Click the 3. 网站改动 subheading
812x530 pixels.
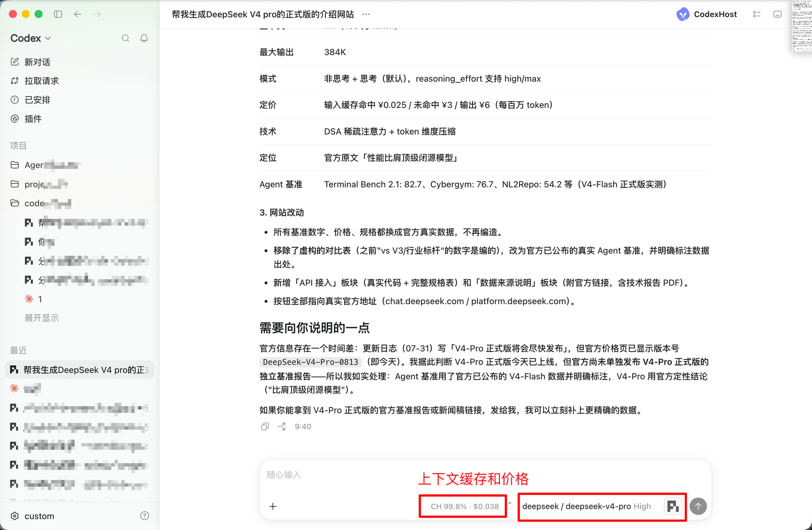[282, 212]
